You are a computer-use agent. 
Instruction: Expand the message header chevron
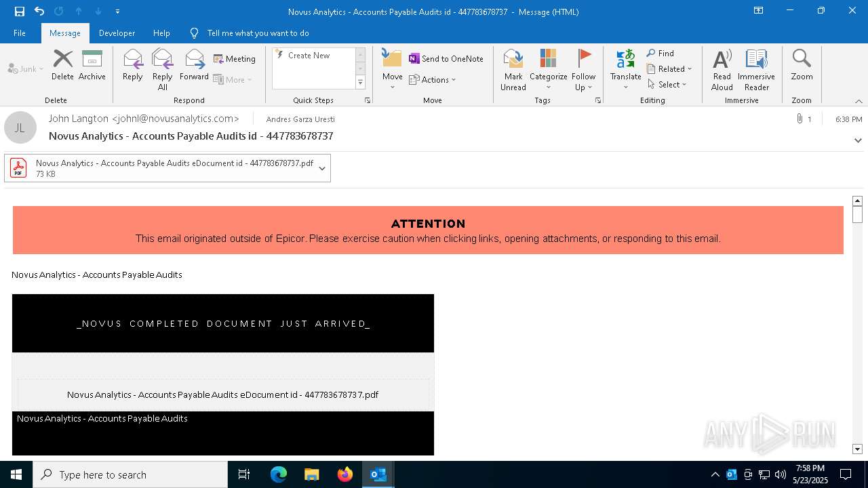(x=858, y=140)
